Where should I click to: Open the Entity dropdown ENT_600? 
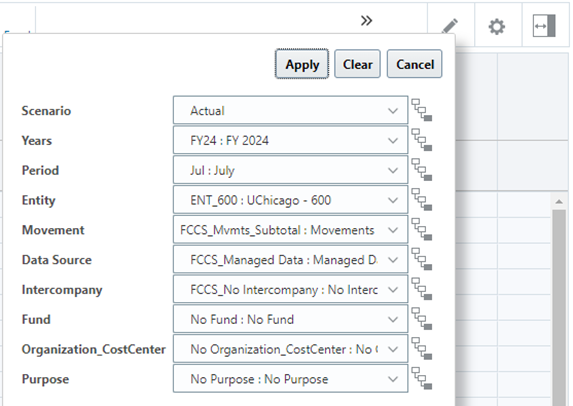(291, 200)
